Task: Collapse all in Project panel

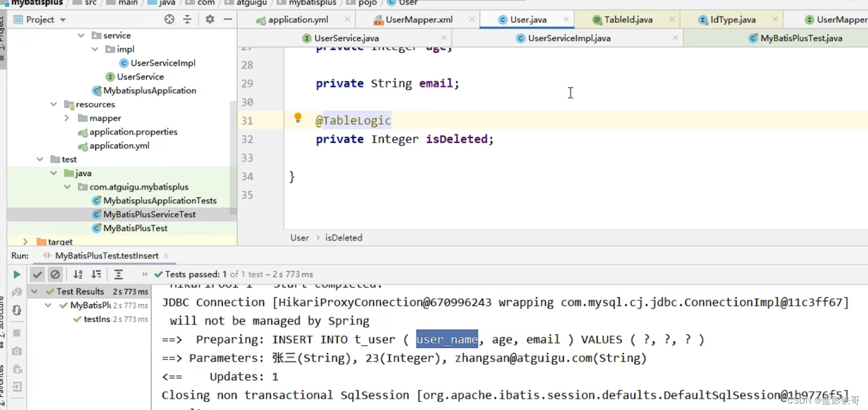Action: coord(187,19)
